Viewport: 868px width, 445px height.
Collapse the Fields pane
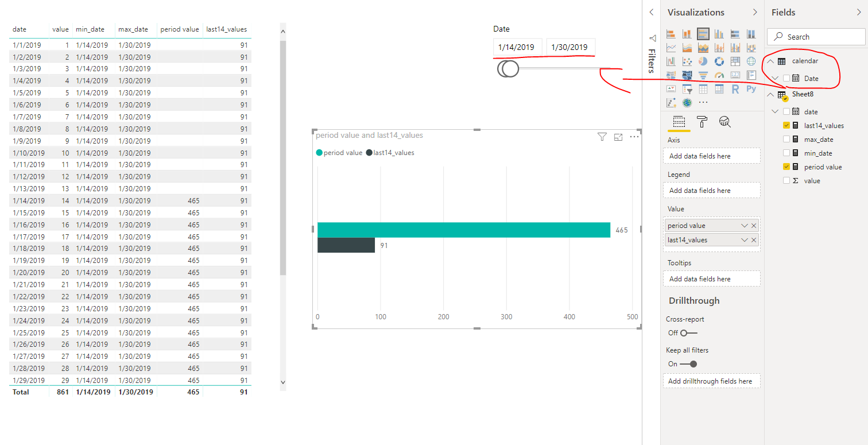(859, 12)
